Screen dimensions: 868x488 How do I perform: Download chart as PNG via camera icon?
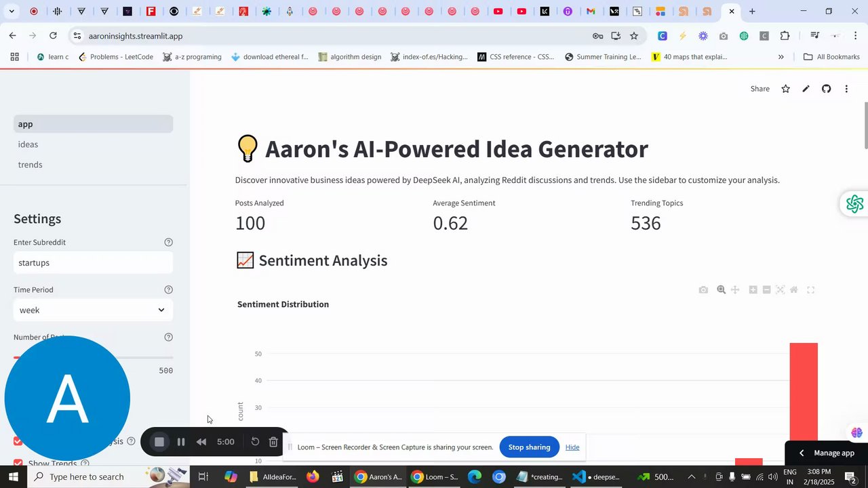pyautogui.click(x=703, y=290)
